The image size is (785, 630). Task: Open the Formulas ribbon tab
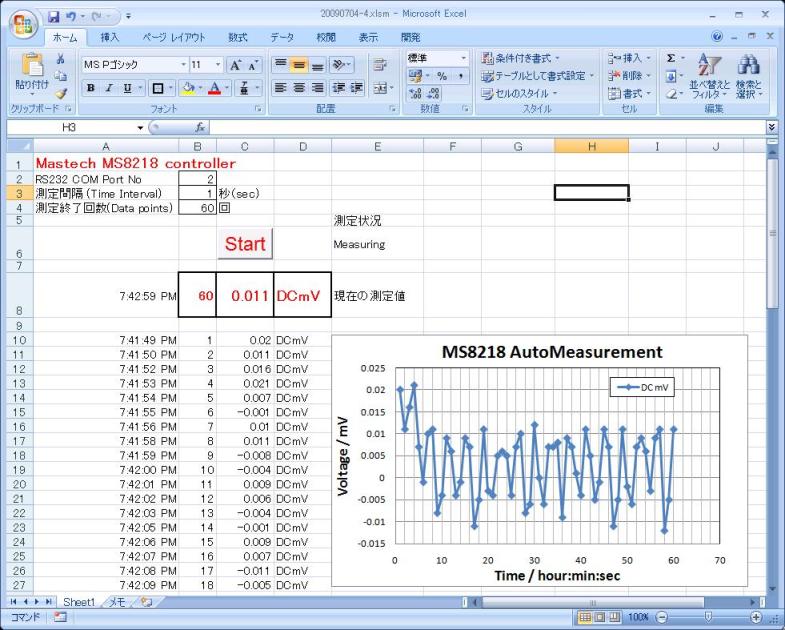pyautogui.click(x=238, y=38)
